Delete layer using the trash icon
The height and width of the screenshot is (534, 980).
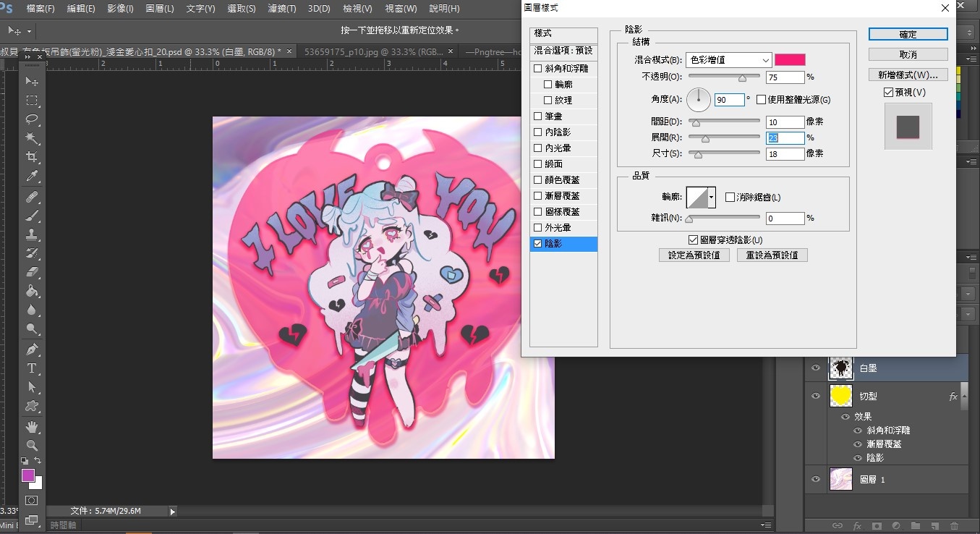[955, 525]
